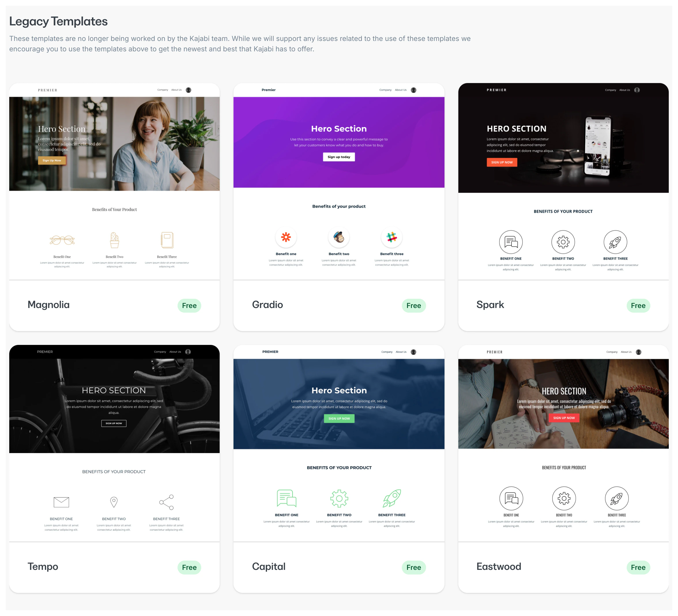This screenshot has width=678, height=616.
Task: Click the Slack icon in the Gradio preview
Action: (x=391, y=237)
